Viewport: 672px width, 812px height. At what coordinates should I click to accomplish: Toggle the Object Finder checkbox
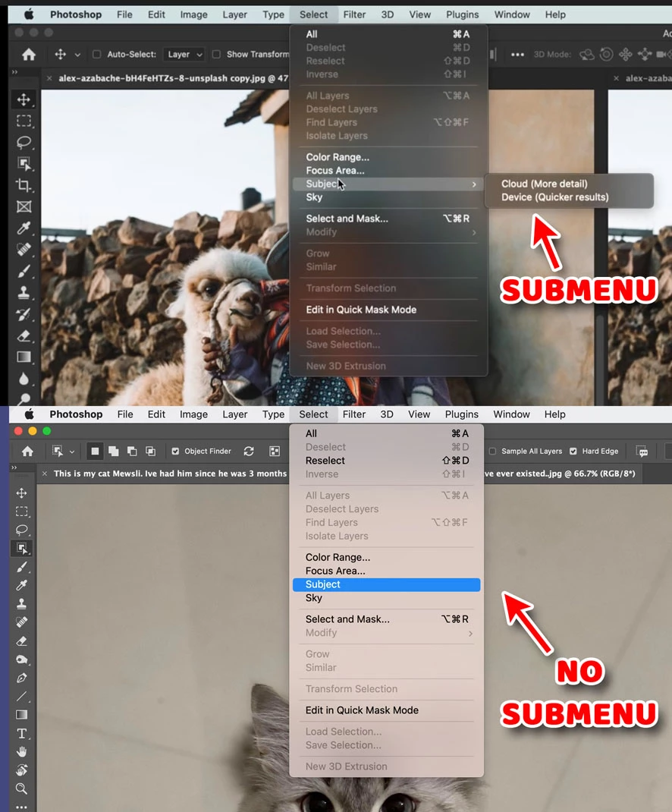(175, 451)
